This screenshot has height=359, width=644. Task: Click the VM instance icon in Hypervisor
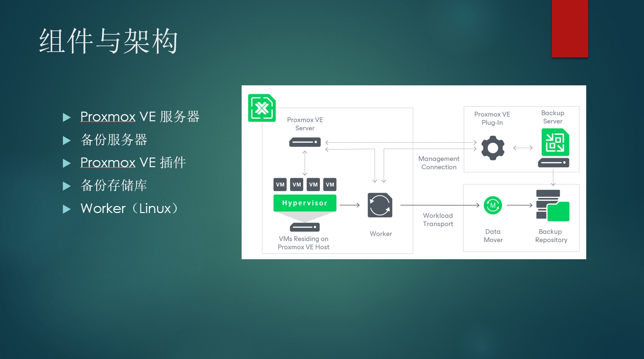(279, 185)
